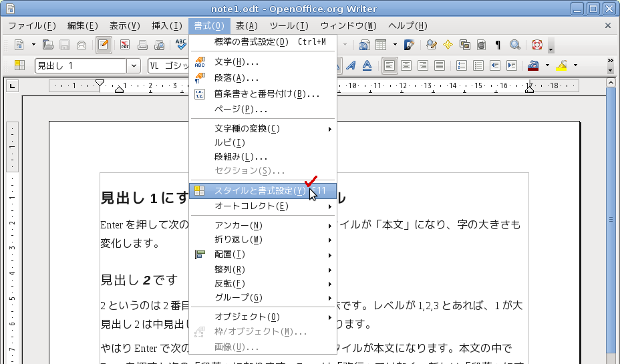This screenshot has height=364, width=620.
Task: Click the paragraph style field 見出し 1
Action: click(81, 65)
